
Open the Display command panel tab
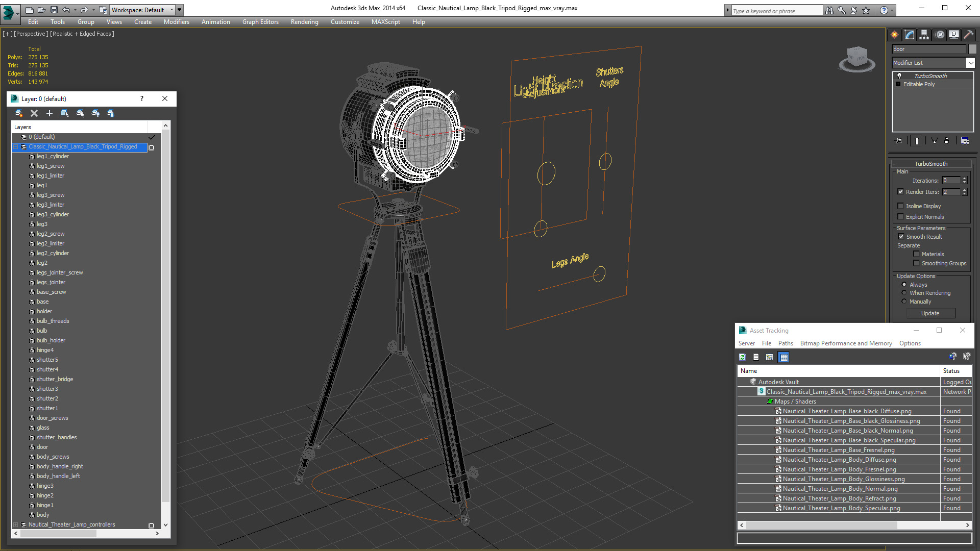point(954,35)
